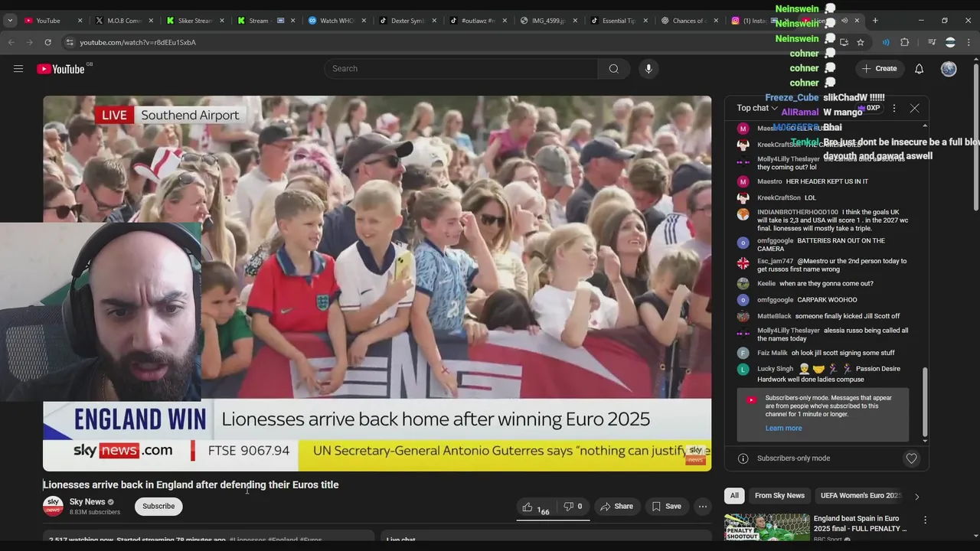980x551 pixels.
Task: Open the notifications bell
Action: (x=919, y=69)
